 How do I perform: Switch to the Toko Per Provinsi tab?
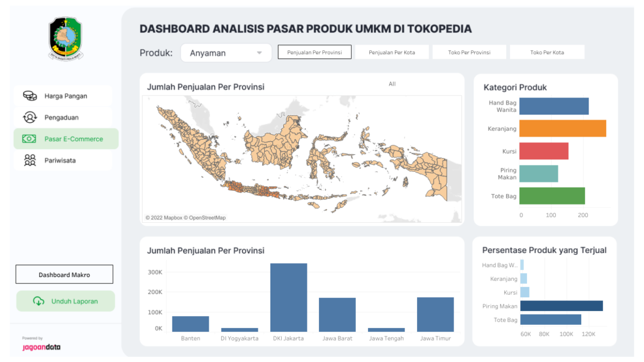tap(469, 52)
